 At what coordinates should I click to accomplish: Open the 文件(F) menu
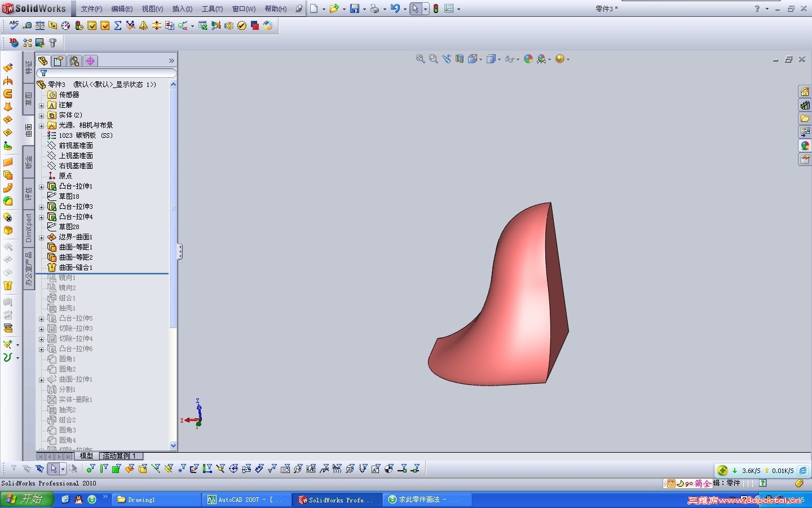click(91, 8)
